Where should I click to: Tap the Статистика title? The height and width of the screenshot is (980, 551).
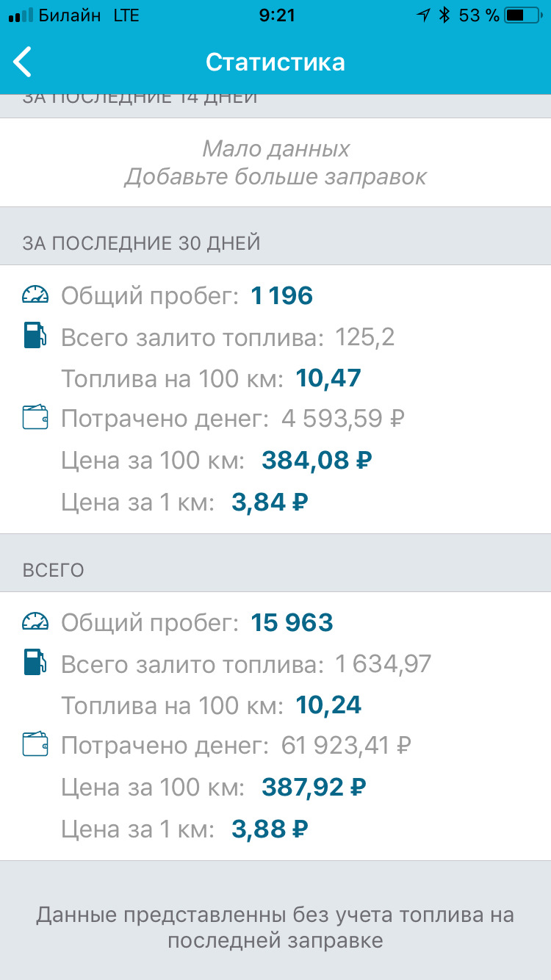[275, 62]
